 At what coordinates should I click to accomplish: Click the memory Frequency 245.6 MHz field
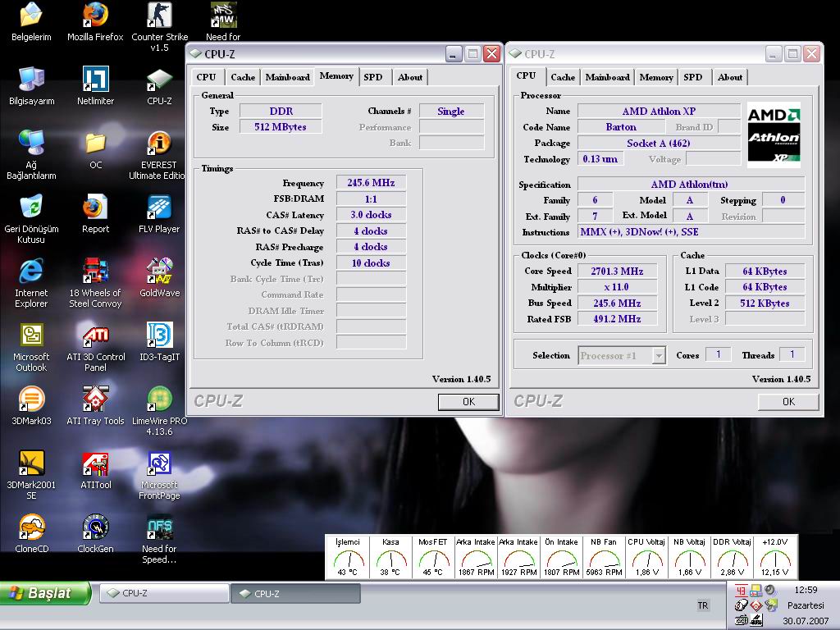click(x=371, y=183)
